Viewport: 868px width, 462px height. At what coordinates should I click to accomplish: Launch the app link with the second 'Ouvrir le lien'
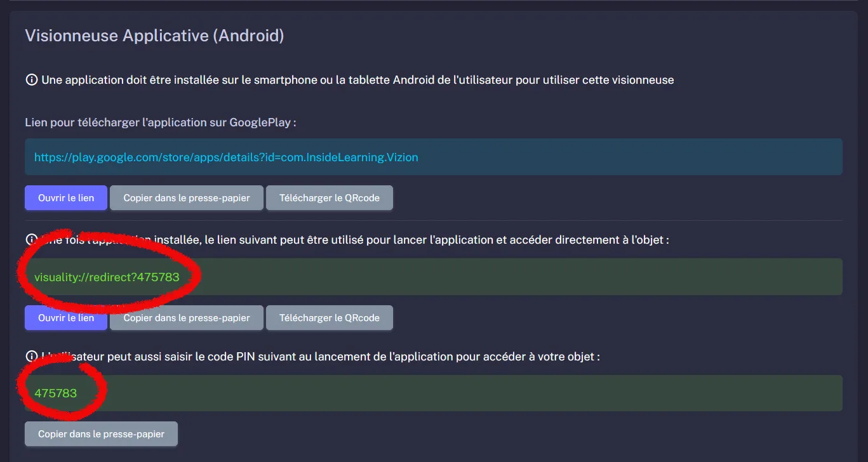pos(65,317)
